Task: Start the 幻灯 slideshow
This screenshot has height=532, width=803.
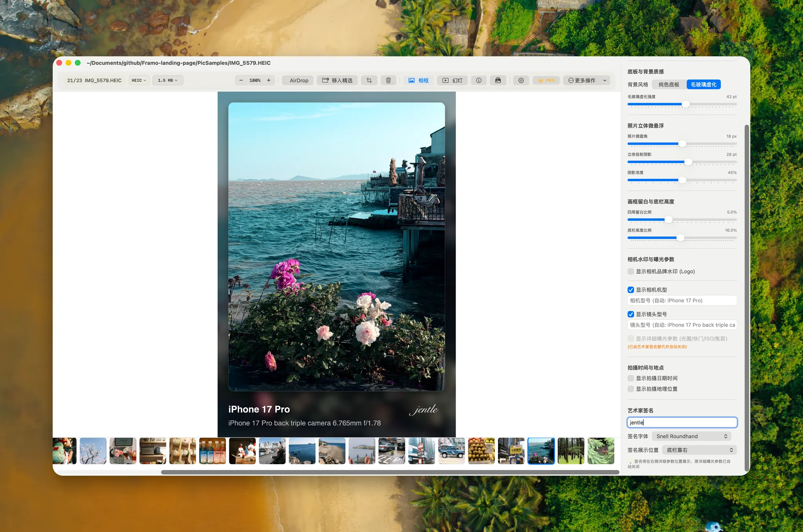Action: pyautogui.click(x=452, y=80)
